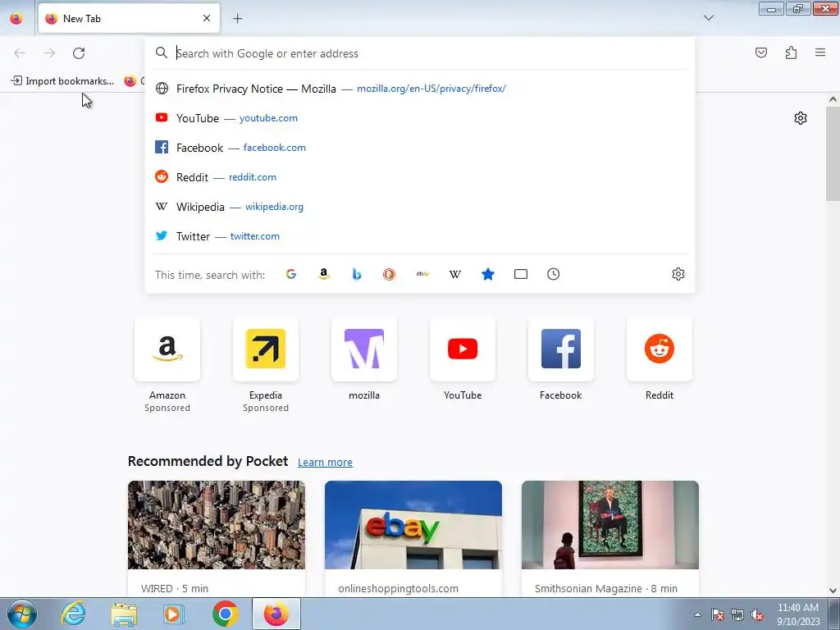
Task: Click the Learn more Pocket link
Action: (x=325, y=462)
